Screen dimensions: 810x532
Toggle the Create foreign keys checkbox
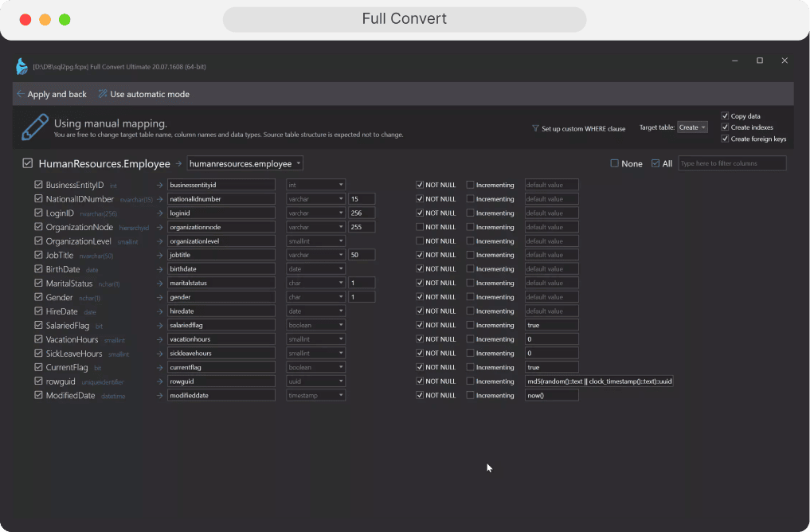point(725,139)
